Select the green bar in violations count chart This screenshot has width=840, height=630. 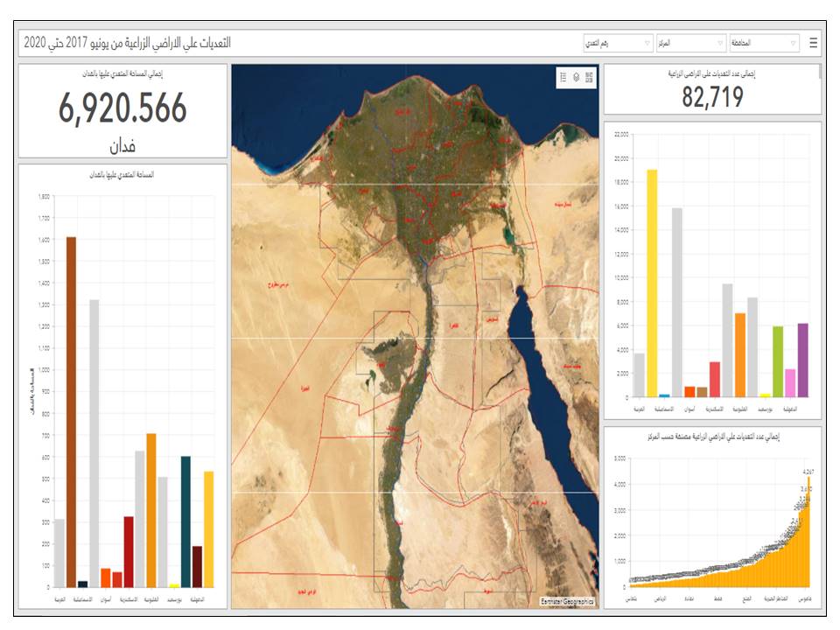click(x=777, y=361)
